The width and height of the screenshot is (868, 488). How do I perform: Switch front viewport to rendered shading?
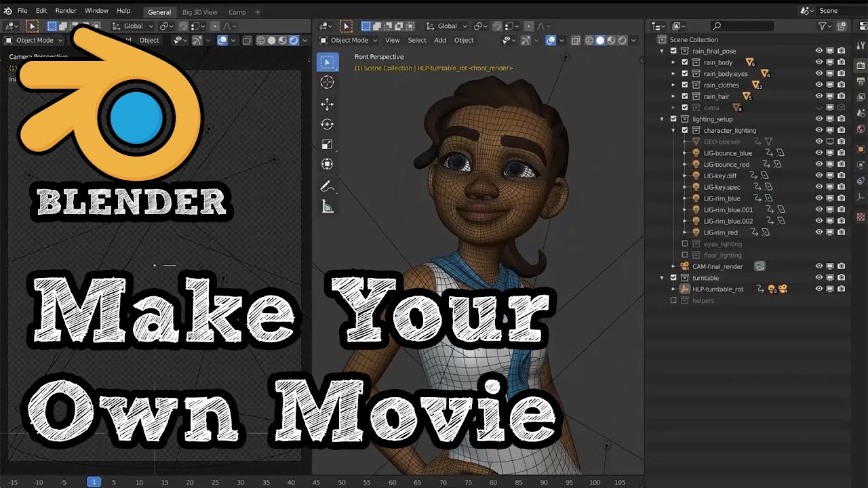[622, 40]
